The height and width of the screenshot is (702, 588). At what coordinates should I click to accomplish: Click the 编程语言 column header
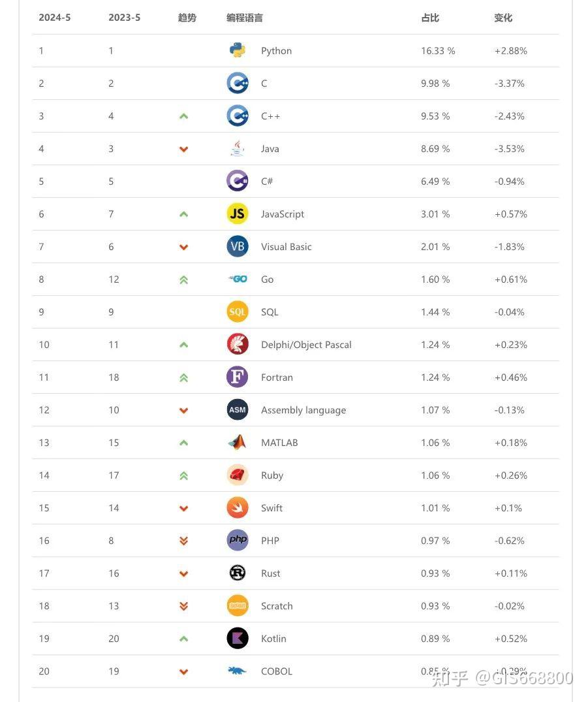pyautogui.click(x=245, y=18)
